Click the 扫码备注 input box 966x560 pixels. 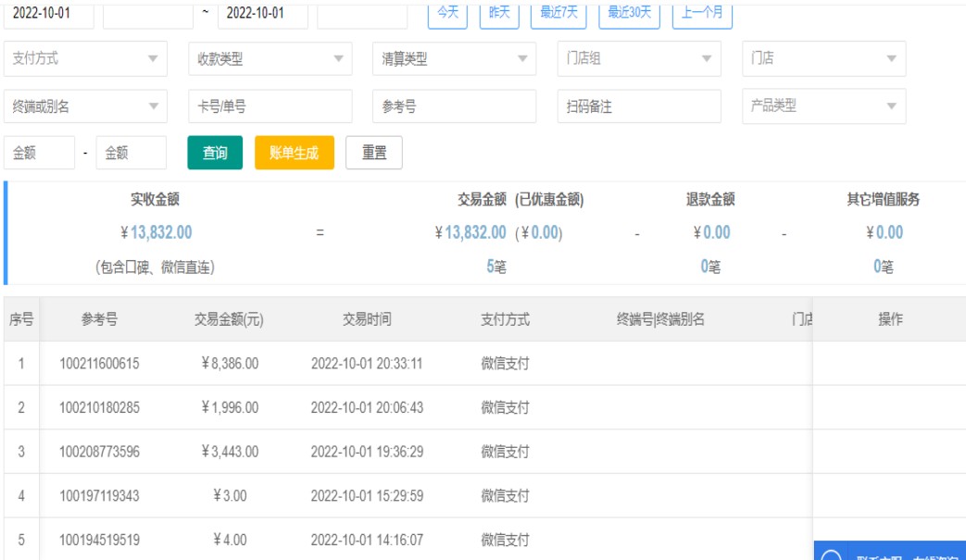point(638,106)
